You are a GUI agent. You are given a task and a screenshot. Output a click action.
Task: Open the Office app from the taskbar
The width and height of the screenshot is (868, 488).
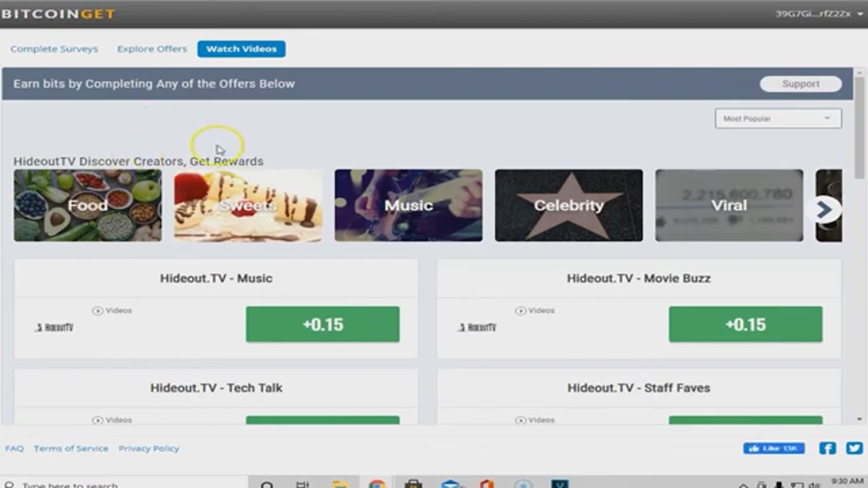tap(486, 484)
